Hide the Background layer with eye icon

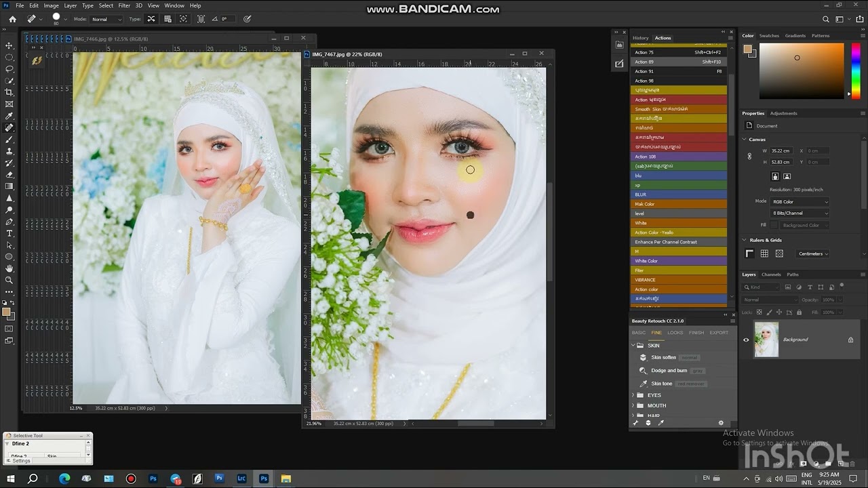tap(746, 340)
